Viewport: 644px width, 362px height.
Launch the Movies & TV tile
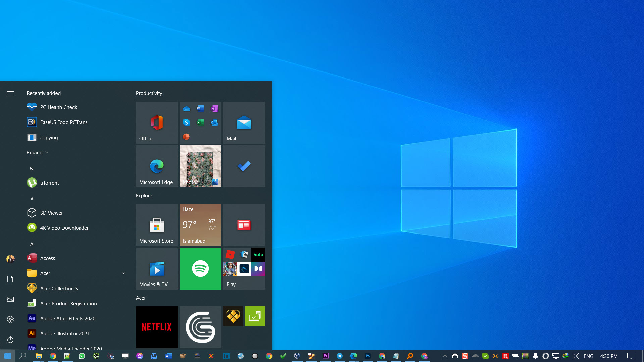coord(157,268)
